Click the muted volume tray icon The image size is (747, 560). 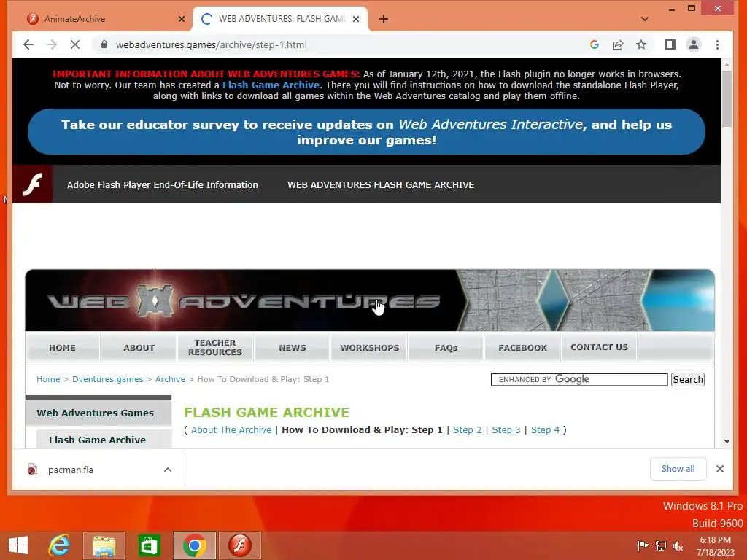678,545
